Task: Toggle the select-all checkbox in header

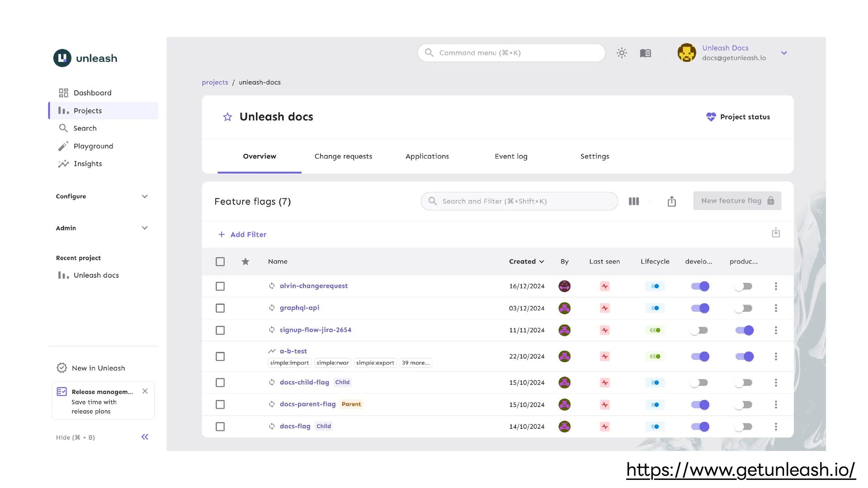Action: [220, 262]
